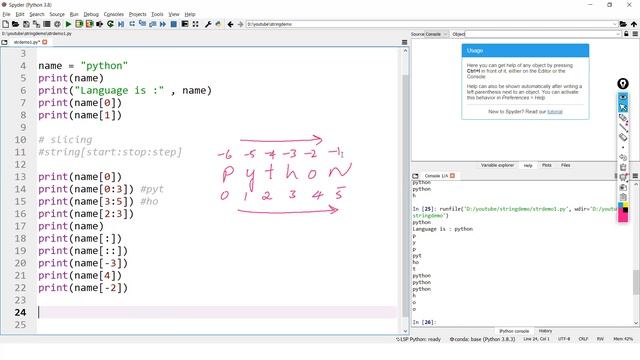Select the annotation line tool
The height and width of the screenshot is (360, 640).
click(623, 127)
